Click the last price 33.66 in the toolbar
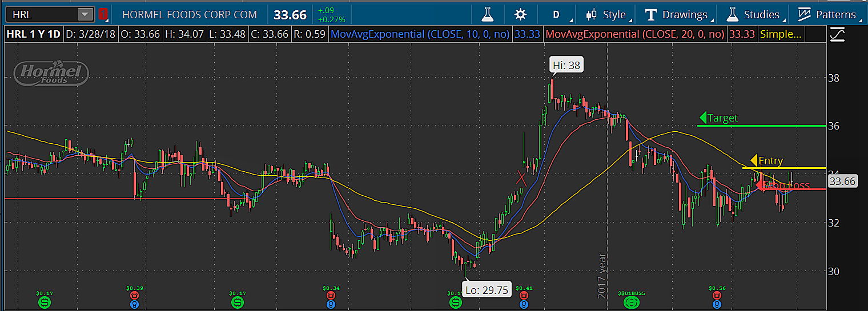This screenshot has width=868, height=311. tap(290, 15)
